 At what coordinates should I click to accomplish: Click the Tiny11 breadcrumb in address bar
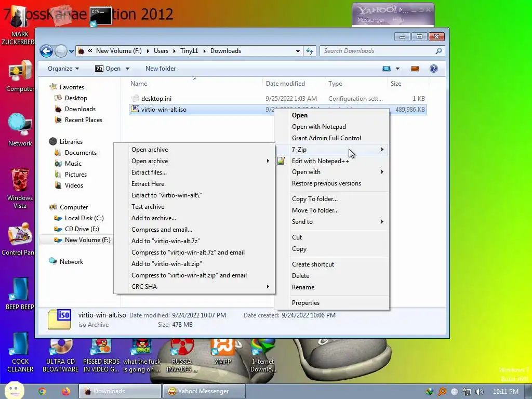(x=189, y=51)
